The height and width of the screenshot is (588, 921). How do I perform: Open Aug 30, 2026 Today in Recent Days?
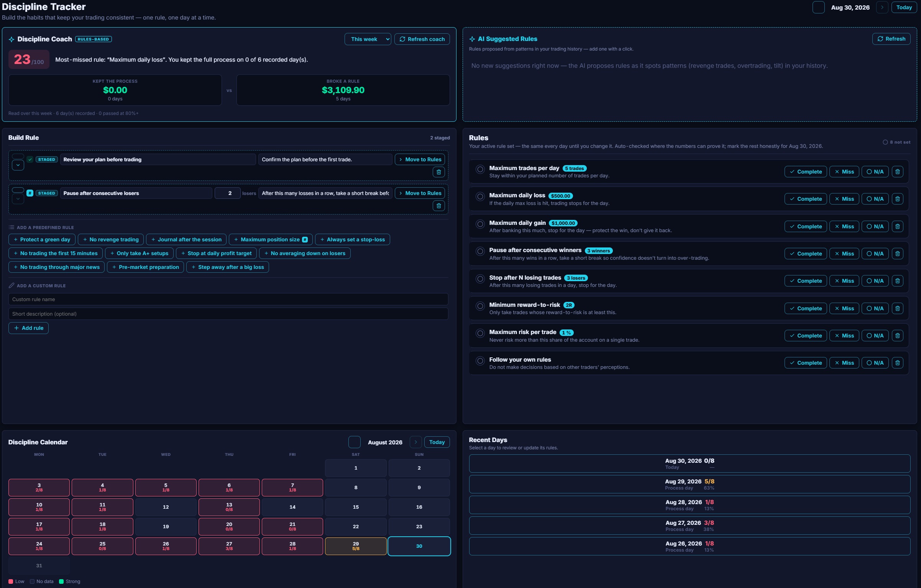pos(690,464)
